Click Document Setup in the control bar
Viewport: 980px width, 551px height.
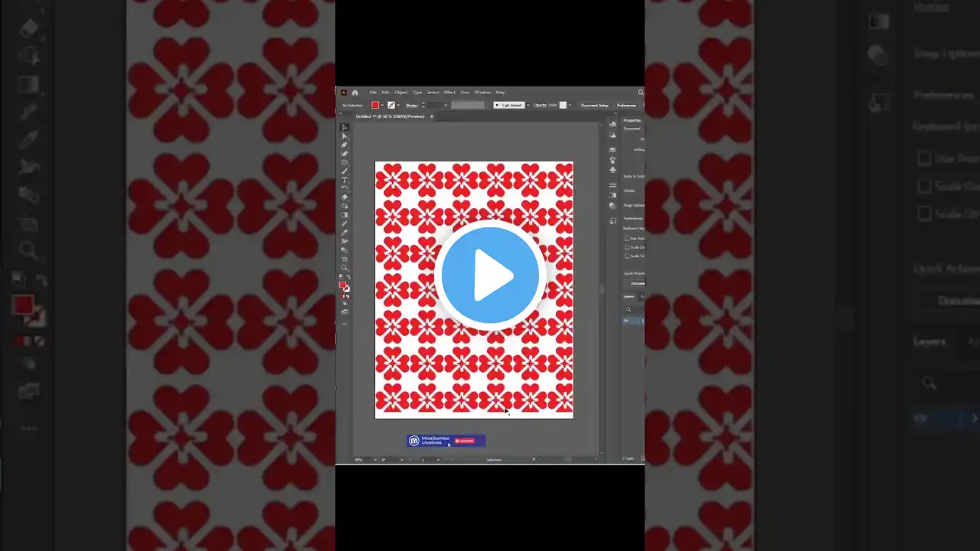(x=595, y=106)
